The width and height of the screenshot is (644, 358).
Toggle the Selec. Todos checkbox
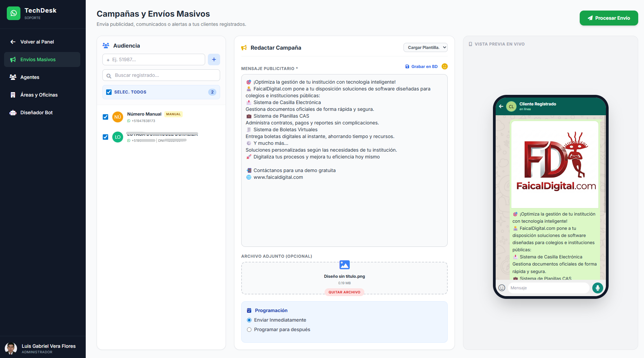[109, 92]
